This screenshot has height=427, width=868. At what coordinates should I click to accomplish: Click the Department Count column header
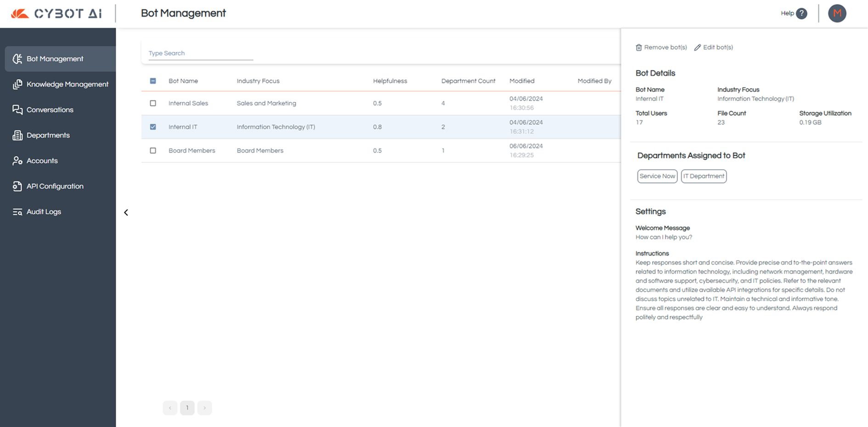click(468, 81)
